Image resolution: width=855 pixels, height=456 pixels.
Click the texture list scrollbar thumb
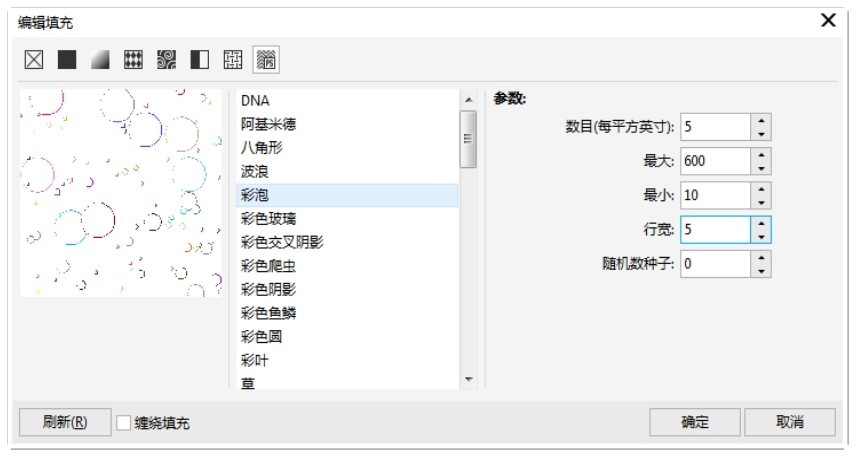pos(468,139)
